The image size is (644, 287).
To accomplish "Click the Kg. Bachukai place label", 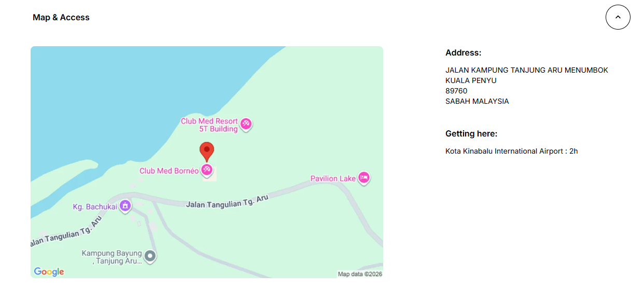I will 95,207.
